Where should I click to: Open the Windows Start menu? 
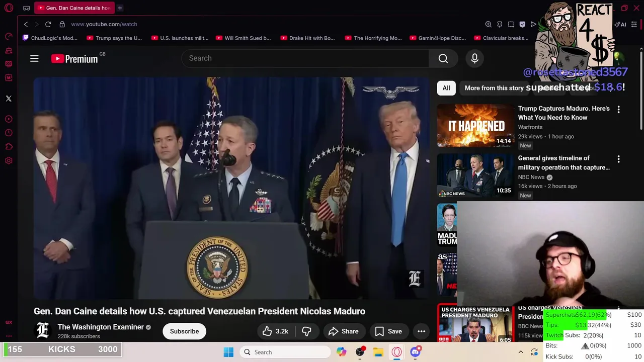tap(228, 352)
